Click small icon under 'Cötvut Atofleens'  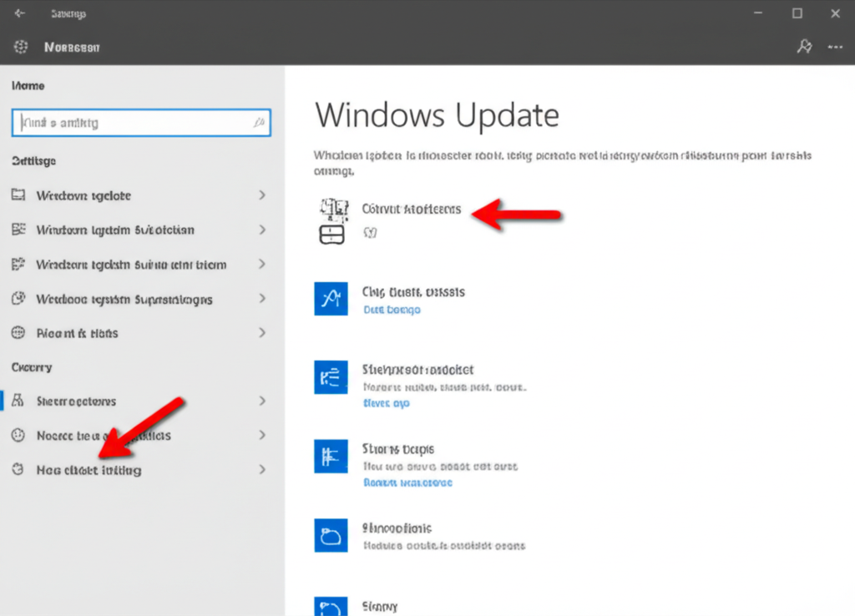pyautogui.click(x=370, y=233)
